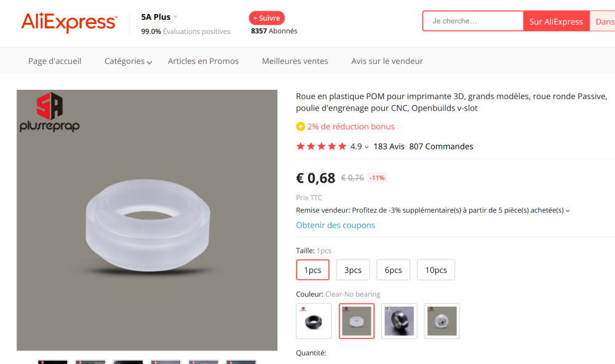
Task: Click the five-star rating icons
Action: tap(321, 146)
